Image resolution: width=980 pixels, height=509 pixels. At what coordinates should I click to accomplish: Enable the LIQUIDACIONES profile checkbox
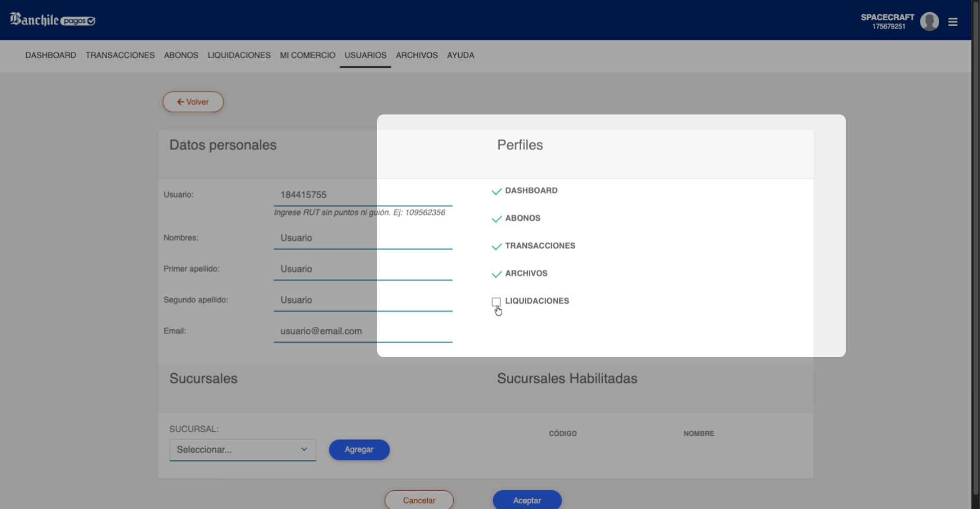[x=496, y=302]
